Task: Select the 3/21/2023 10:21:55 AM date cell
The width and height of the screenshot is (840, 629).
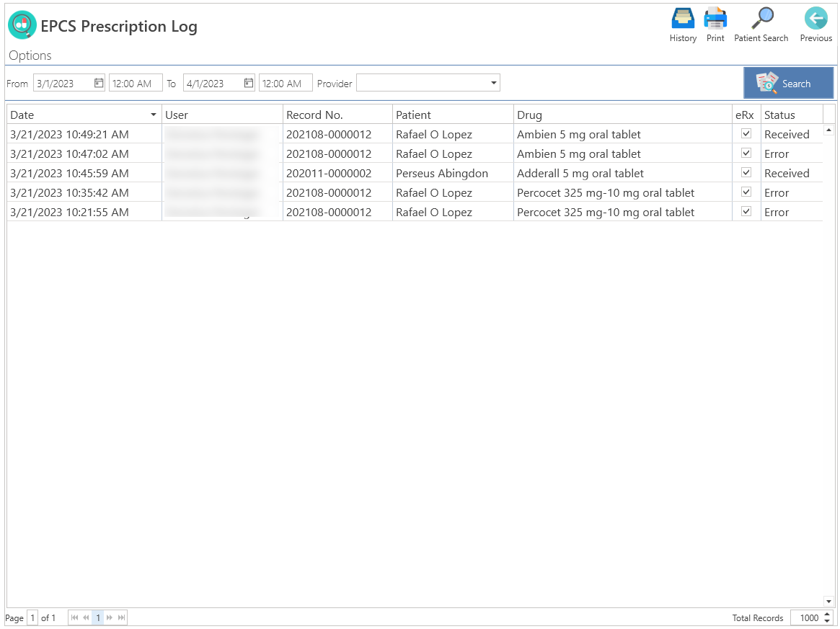Action: pos(84,212)
